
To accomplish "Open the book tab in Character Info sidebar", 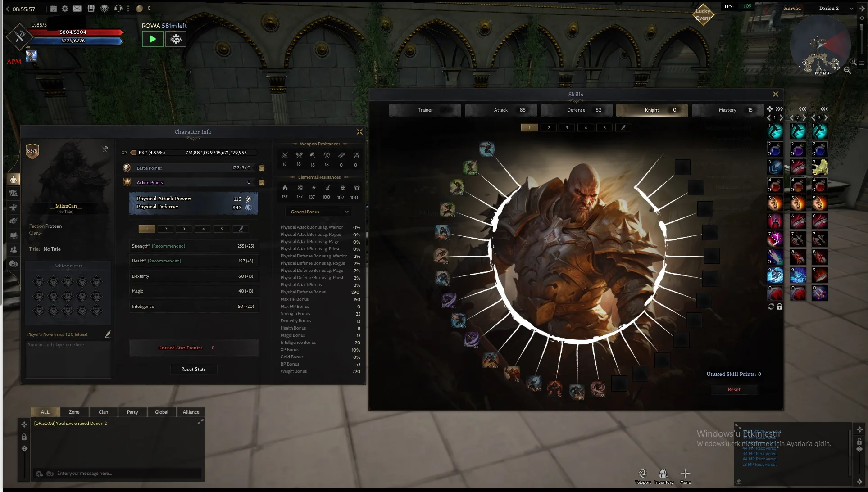I will (x=14, y=235).
